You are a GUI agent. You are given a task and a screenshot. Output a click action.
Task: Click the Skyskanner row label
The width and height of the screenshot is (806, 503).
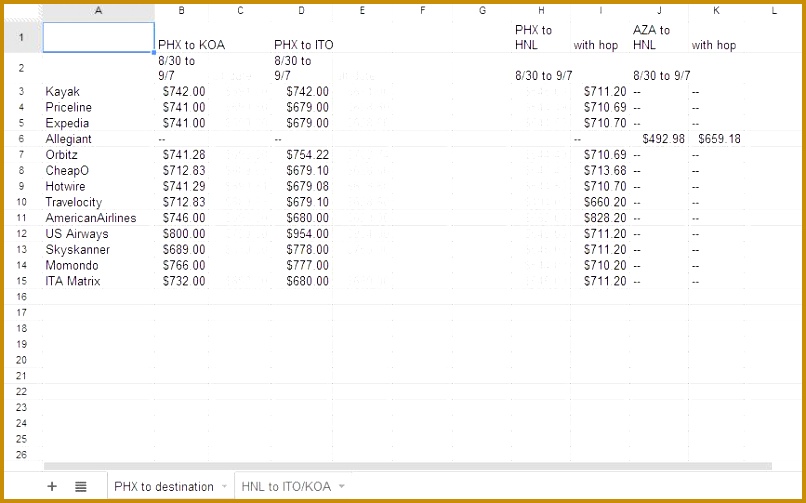pyautogui.click(x=78, y=250)
